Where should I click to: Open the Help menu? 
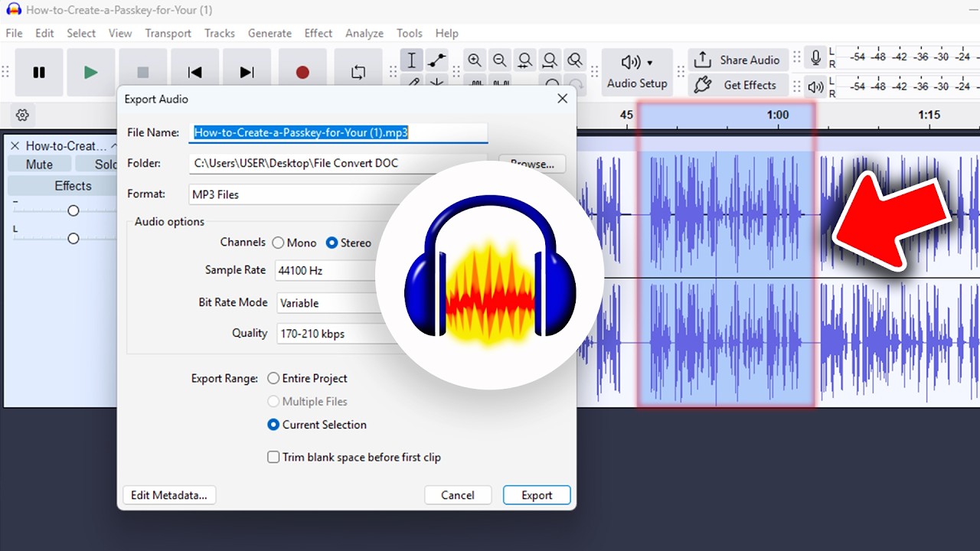(x=447, y=34)
